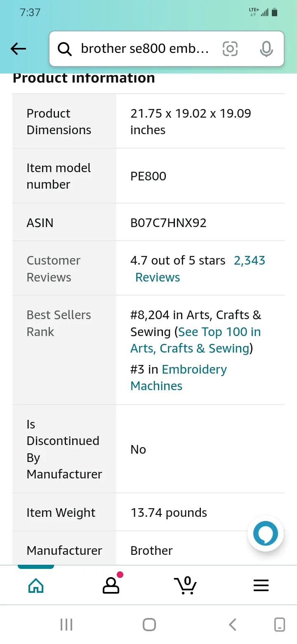Tap the Android back navigation chevron

pyautogui.click(x=233, y=625)
